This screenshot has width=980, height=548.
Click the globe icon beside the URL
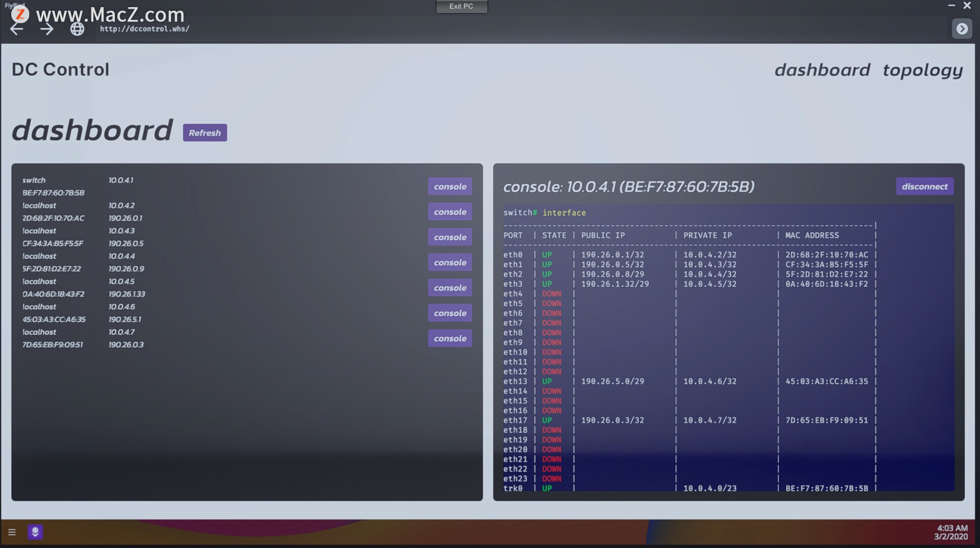coord(77,29)
